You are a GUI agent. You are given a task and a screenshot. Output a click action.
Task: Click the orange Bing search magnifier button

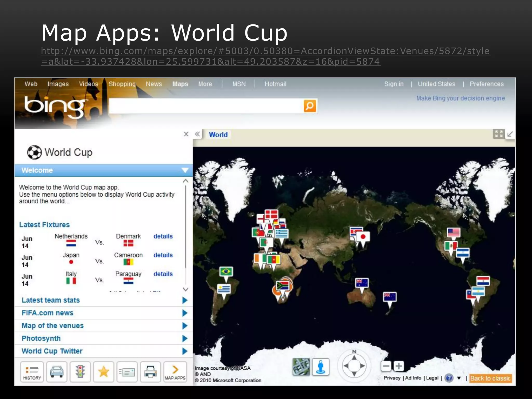pyautogui.click(x=310, y=106)
